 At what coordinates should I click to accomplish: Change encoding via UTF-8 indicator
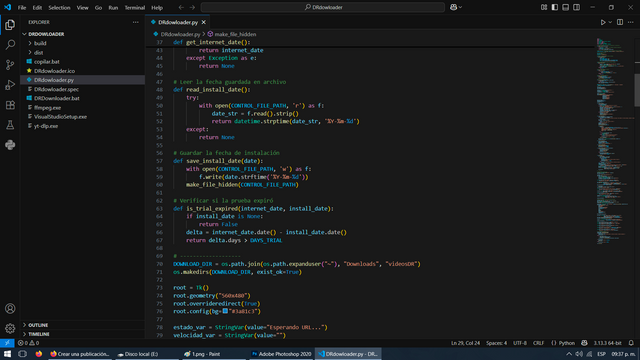coord(520,343)
